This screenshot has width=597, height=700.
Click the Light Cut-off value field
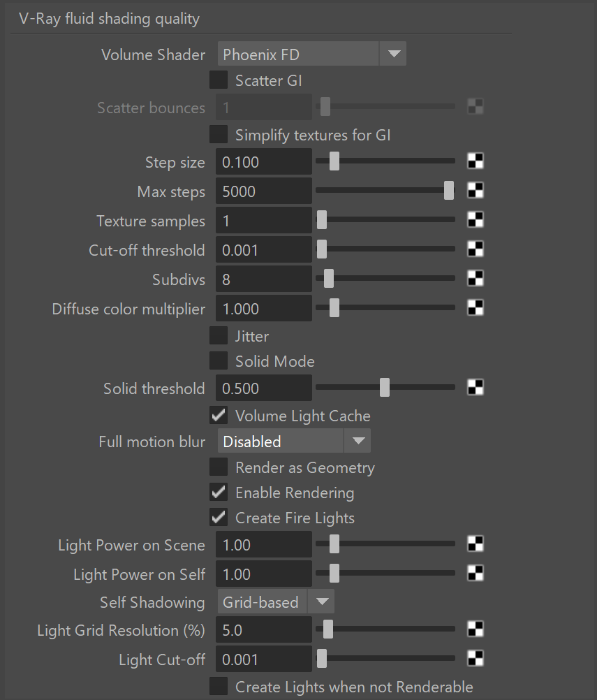tap(264, 659)
